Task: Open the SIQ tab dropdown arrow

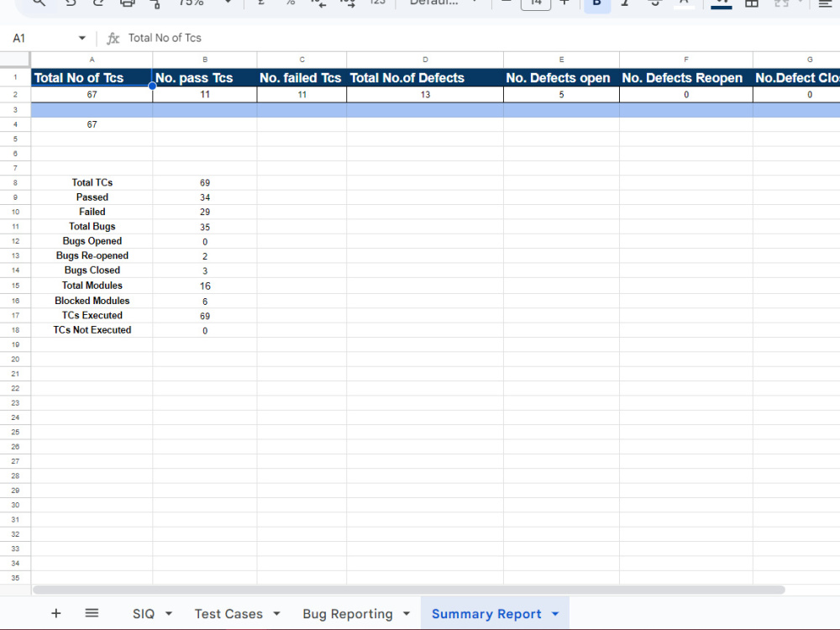Action: (169, 614)
